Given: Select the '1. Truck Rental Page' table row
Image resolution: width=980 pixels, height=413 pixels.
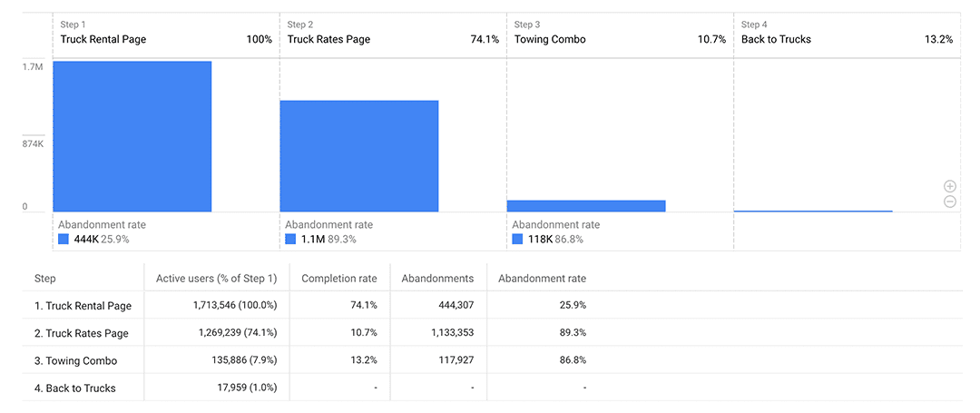Looking at the screenshot, I should pyautogui.click(x=82, y=306).
